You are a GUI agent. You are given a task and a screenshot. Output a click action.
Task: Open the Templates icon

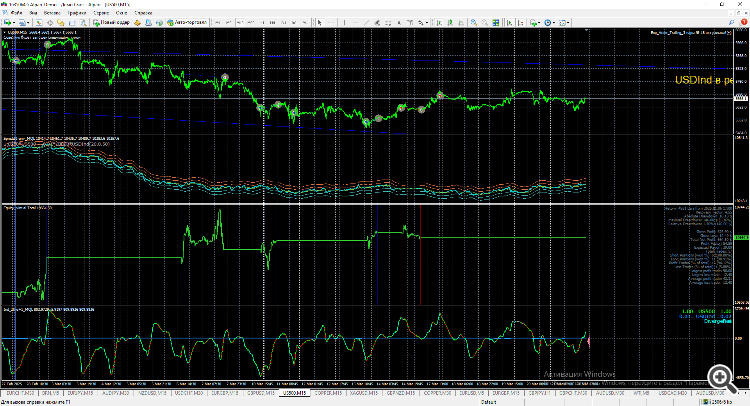[562, 22]
